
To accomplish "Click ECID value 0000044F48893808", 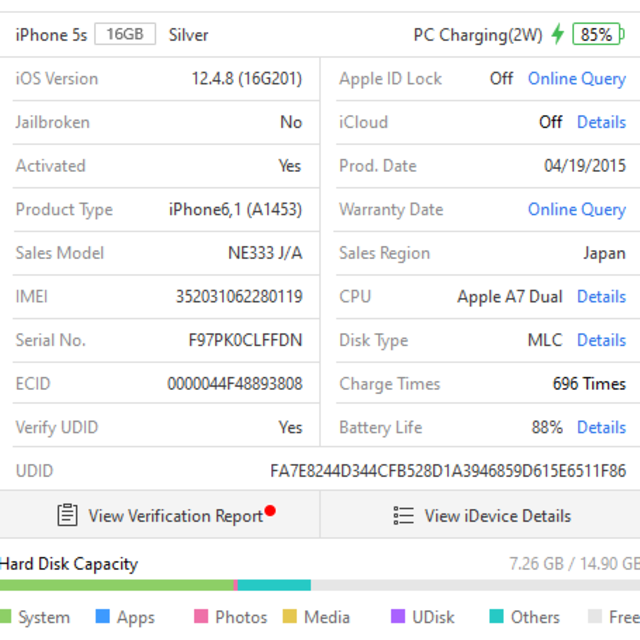I will click(x=235, y=384).
